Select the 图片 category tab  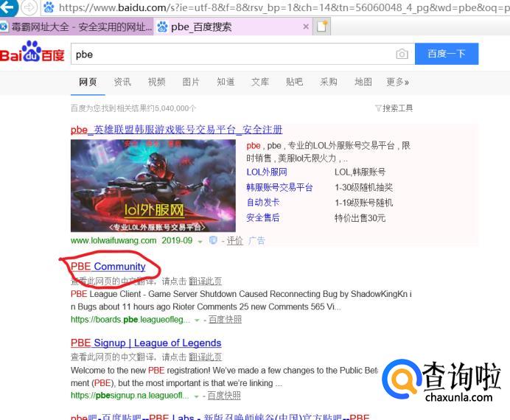[191, 82]
